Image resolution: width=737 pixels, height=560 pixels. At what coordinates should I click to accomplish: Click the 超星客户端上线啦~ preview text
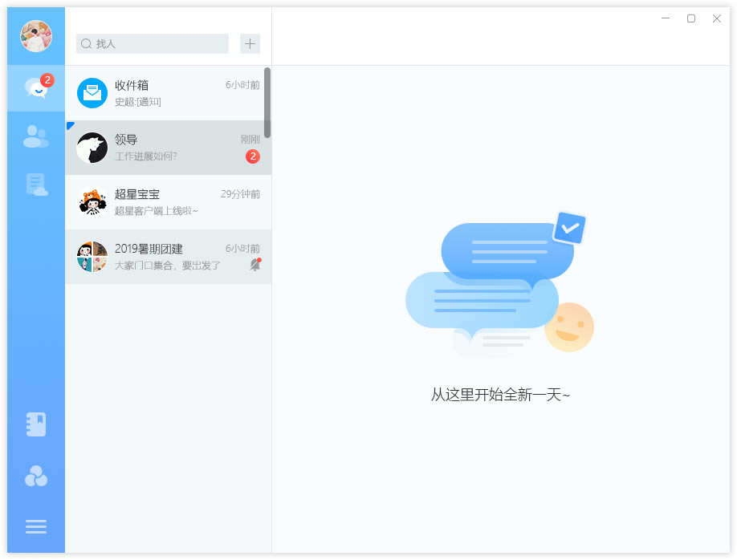point(157,211)
